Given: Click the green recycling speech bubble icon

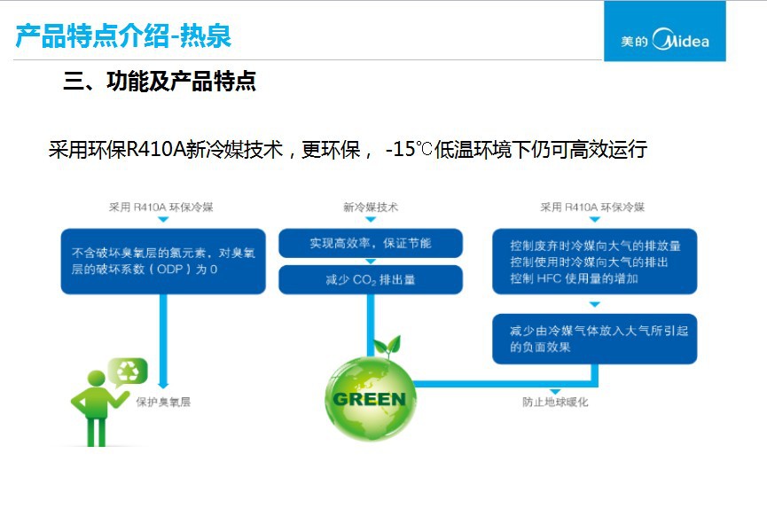Looking at the screenshot, I should [129, 372].
